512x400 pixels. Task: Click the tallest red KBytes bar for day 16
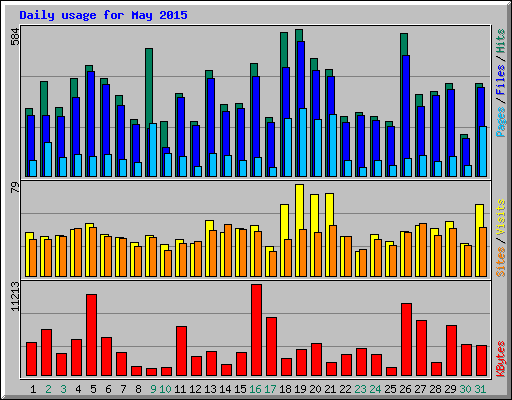tap(256, 330)
